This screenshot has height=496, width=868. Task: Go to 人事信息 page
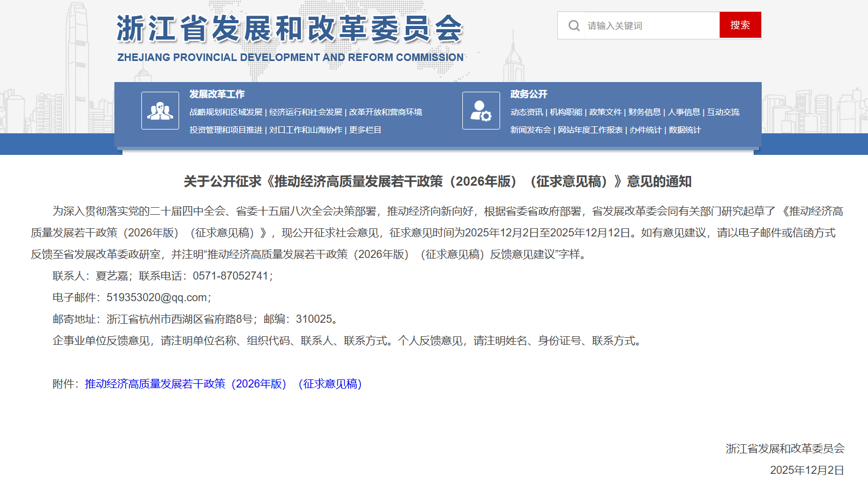(x=684, y=112)
